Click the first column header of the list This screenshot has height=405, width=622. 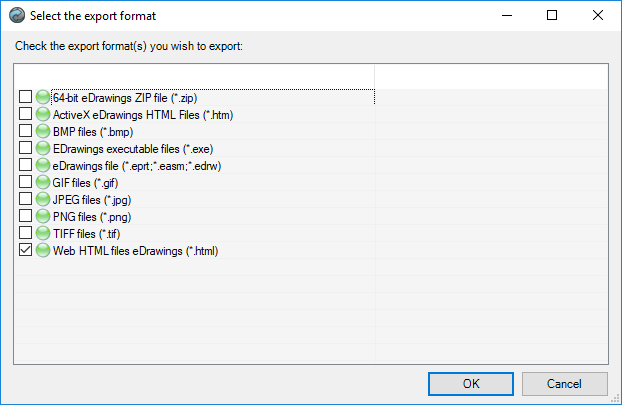point(195,76)
